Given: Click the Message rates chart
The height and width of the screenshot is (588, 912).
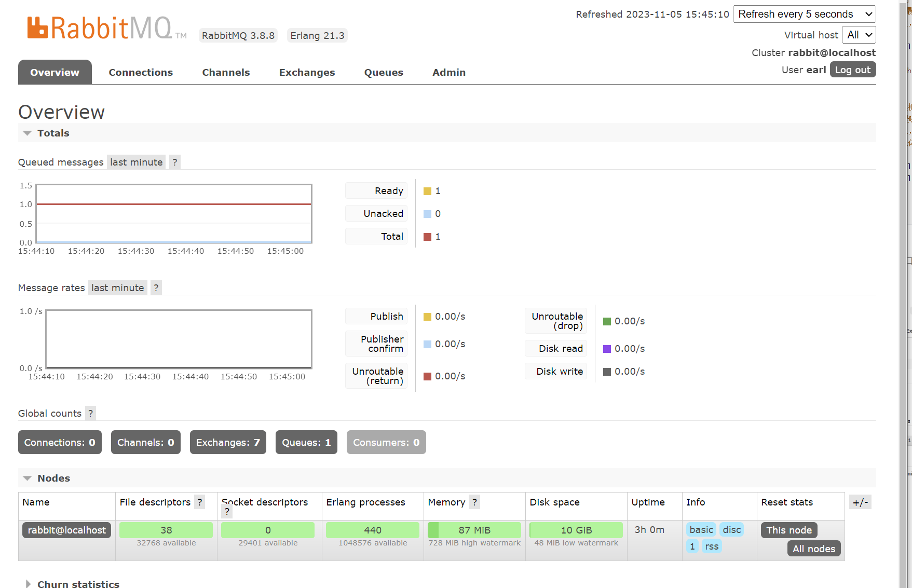Looking at the screenshot, I should point(179,339).
